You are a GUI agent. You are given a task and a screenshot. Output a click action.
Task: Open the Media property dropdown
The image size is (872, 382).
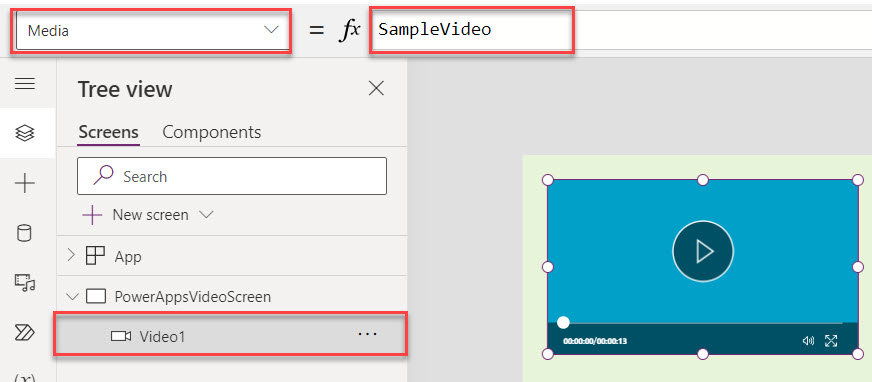coord(152,31)
